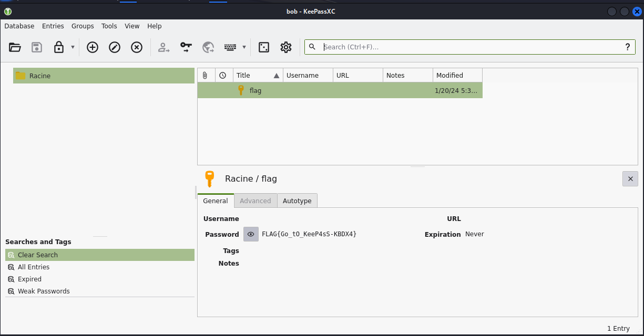Click the Racine / flag preview title
The image size is (644, 336).
pyautogui.click(x=251, y=178)
